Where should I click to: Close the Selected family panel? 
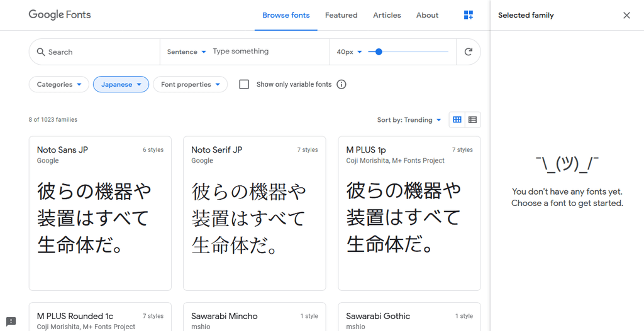626,15
